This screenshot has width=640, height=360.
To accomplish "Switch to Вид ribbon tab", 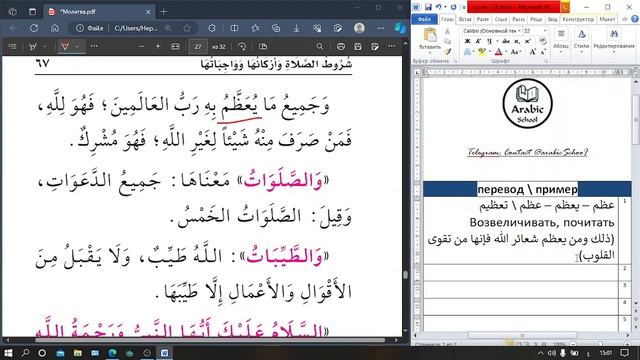I will (552, 19).
